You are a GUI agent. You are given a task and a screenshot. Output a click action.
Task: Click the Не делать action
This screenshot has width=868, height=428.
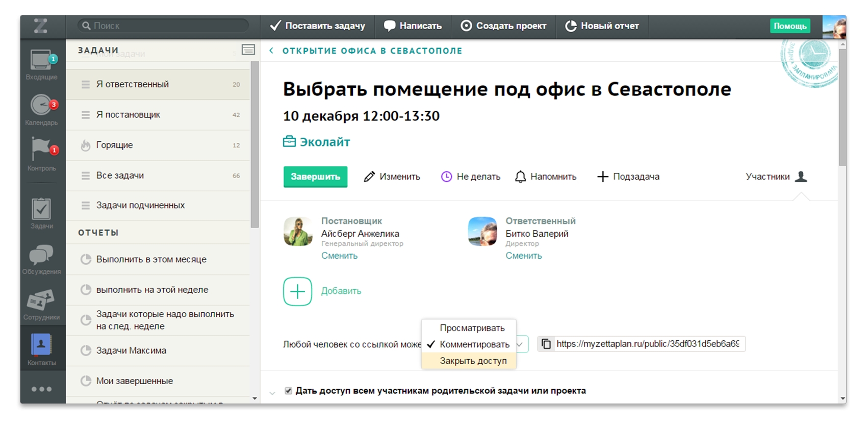[470, 177]
